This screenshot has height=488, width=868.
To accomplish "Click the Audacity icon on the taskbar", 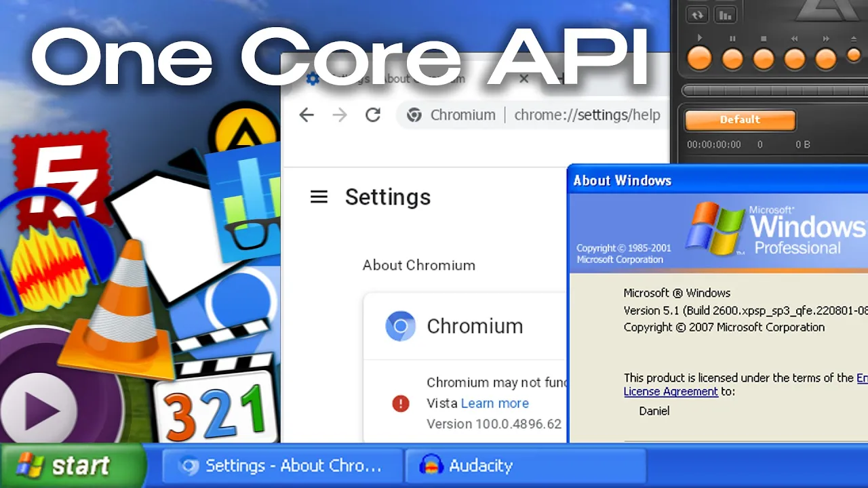I will point(430,466).
